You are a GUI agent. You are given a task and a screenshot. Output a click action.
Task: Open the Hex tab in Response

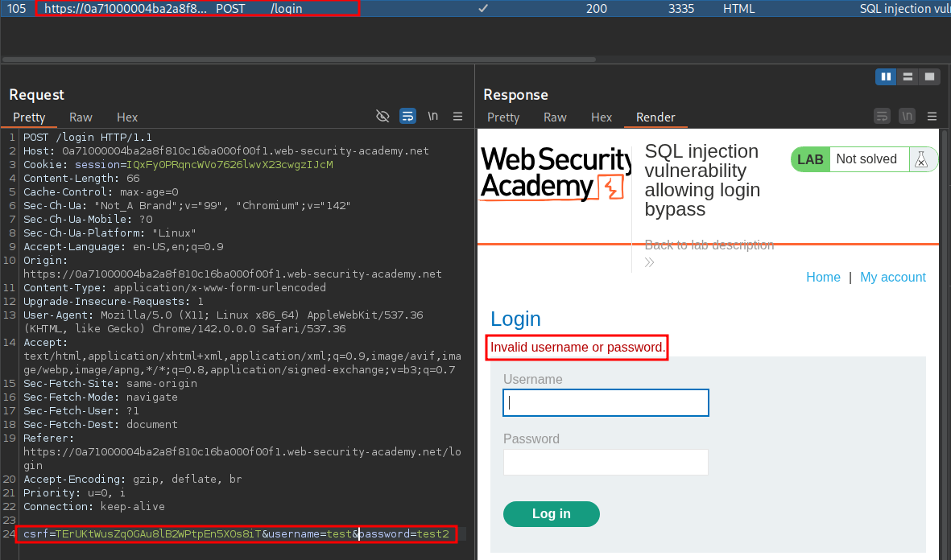[602, 117]
